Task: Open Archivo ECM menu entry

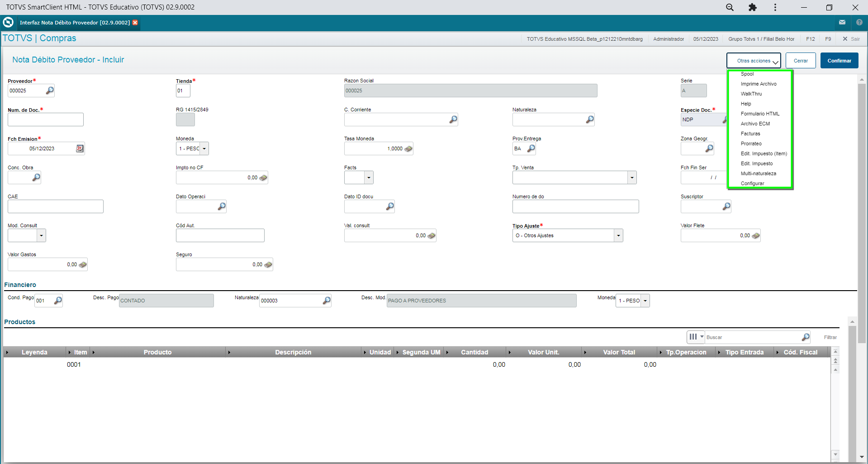Action: [755, 124]
